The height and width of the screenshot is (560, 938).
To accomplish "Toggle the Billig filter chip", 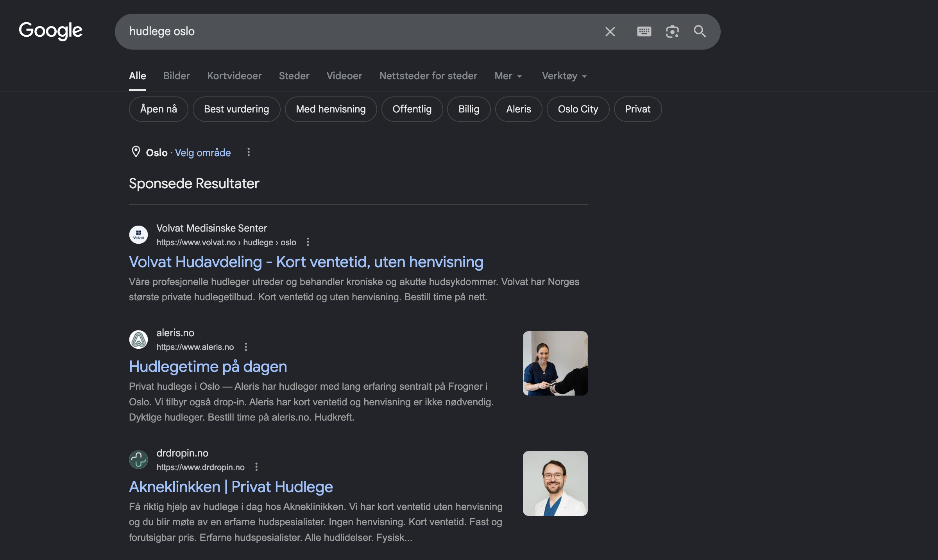I will (469, 109).
